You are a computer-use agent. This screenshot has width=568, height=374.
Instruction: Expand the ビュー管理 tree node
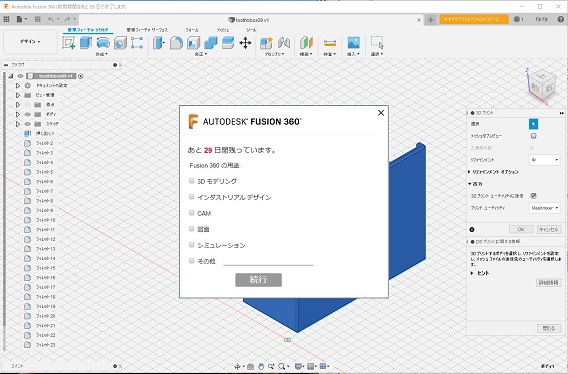point(17,95)
